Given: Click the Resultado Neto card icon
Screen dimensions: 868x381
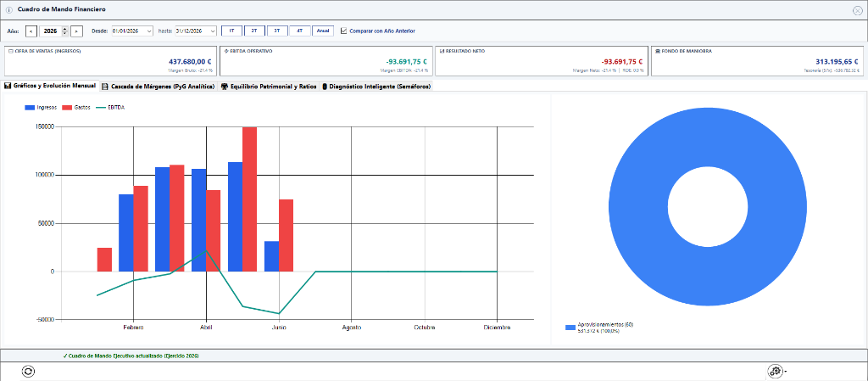Looking at the screenshot, I should (442, 50).
